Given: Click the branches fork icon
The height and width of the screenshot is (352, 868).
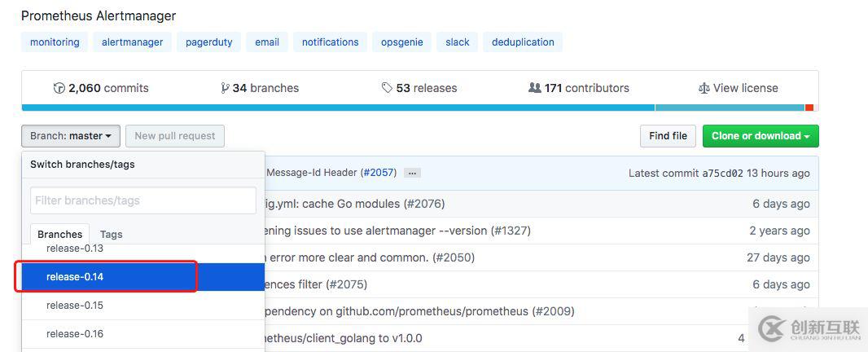Looking at the screenshot, I should [225, 88].
